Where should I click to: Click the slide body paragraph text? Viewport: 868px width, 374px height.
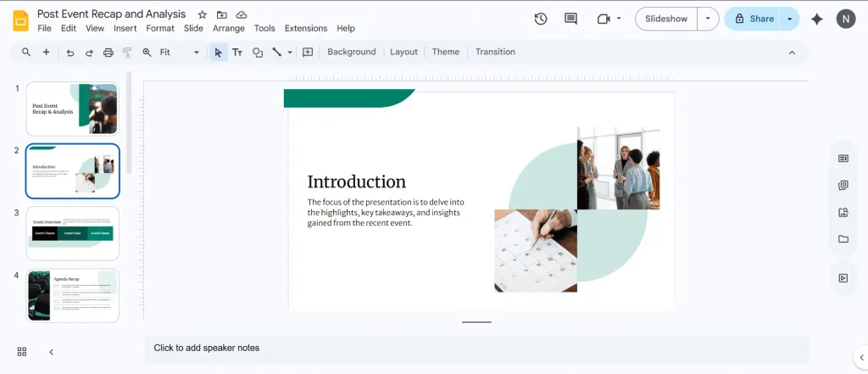[x=386, y=213]
